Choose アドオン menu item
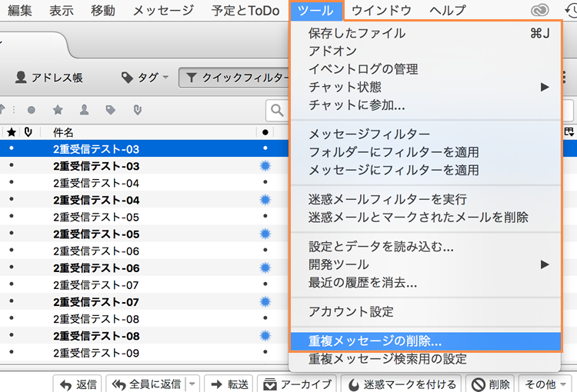 425,51
